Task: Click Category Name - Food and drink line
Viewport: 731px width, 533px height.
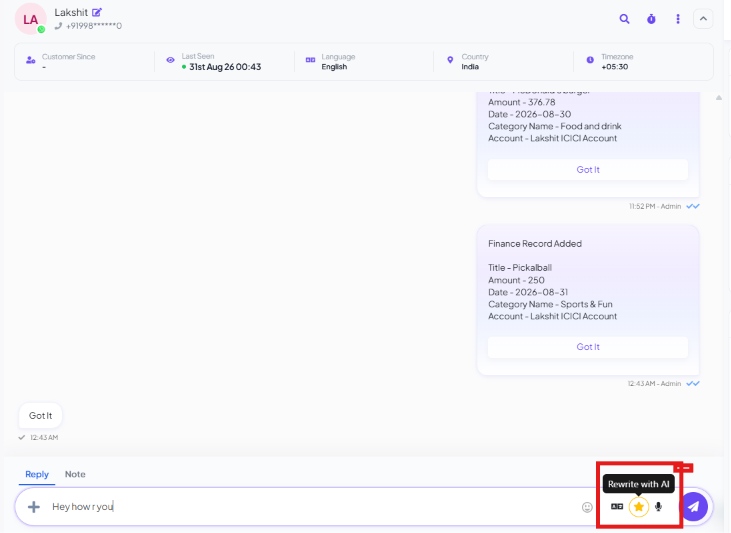Action: [555, 126]
